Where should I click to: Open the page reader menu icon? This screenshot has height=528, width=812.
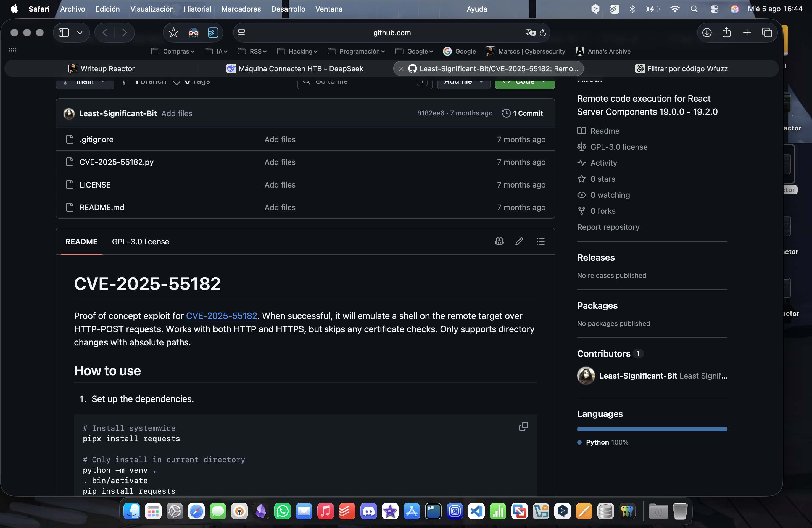242,33
